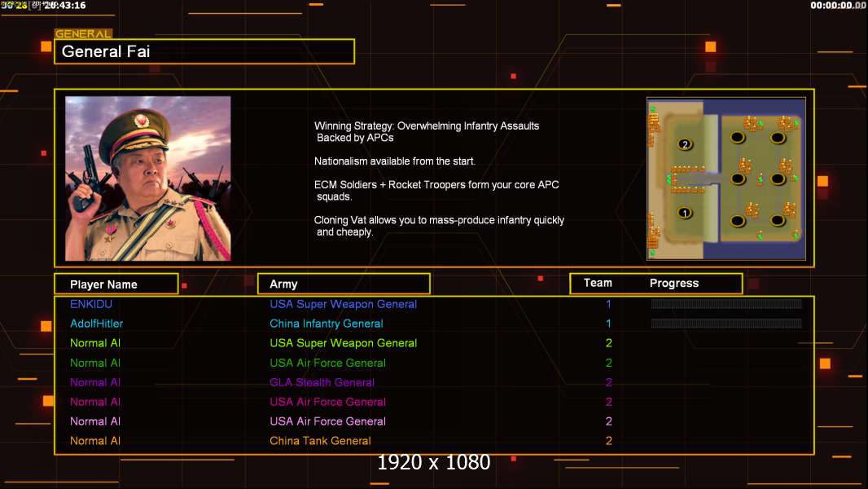Click AdolfHitler's loading progress bar
Screen dimensions: 868x489
pyautogui.click(x=726, y=323)
